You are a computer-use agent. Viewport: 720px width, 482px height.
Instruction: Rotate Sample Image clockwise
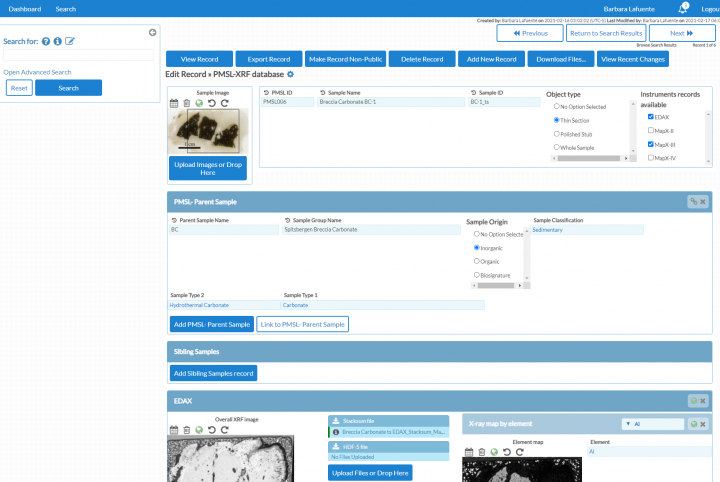click(x=225, y=103)
